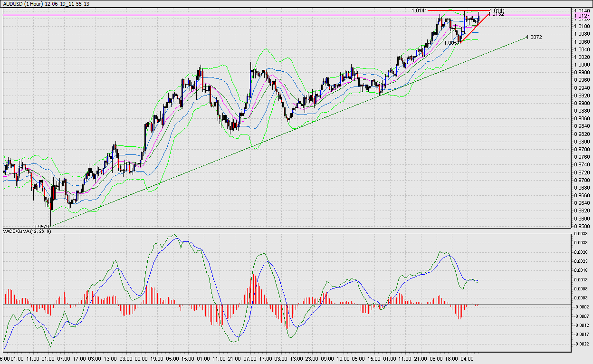Click the 1.0132 price label
Viewport: 593px width, 364px height.
496,14
